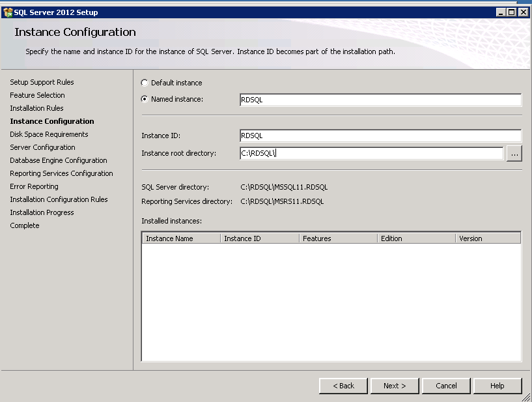This screenshot has height=402, width=532.
Task: Click the SQL Server directory path text
Action: tap(284, 187)
